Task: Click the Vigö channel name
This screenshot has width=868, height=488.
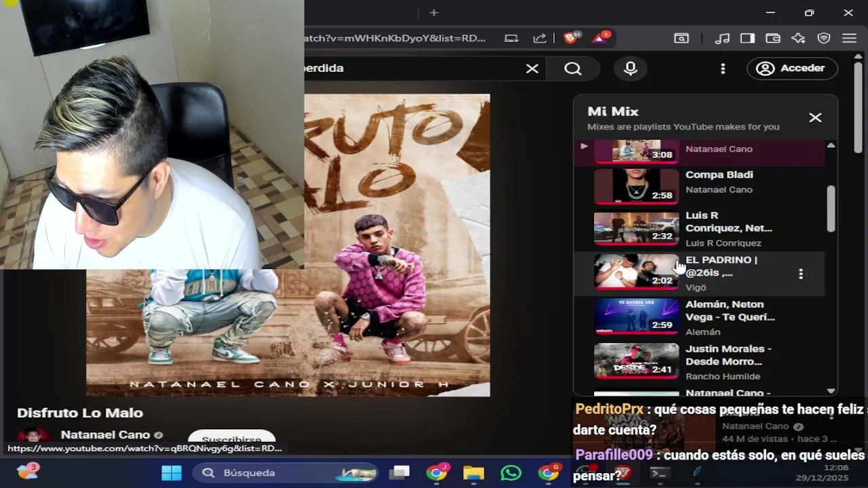Action: point(696,287)
